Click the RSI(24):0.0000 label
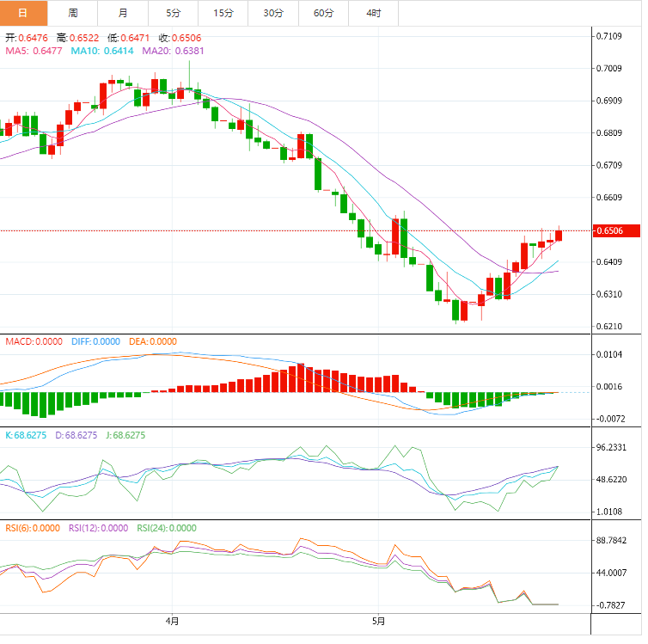648x644 pixels. [x=167, y=528]
